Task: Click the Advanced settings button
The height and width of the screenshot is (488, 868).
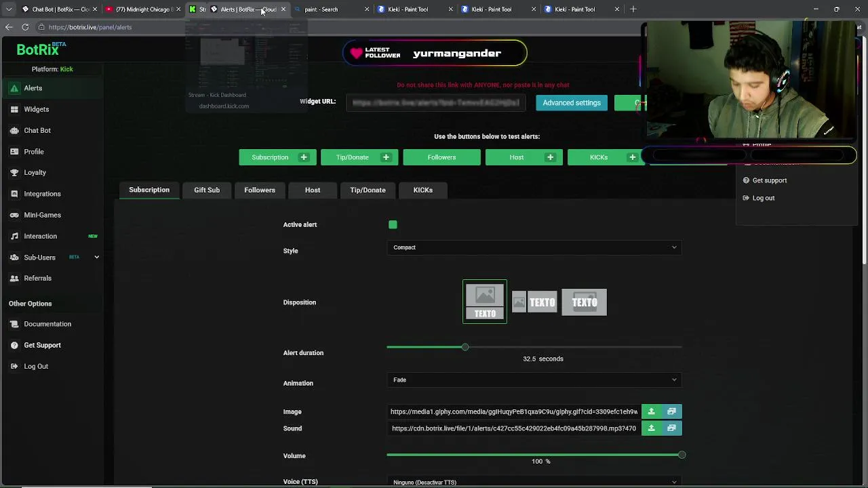Action: (x=572, y=103)
